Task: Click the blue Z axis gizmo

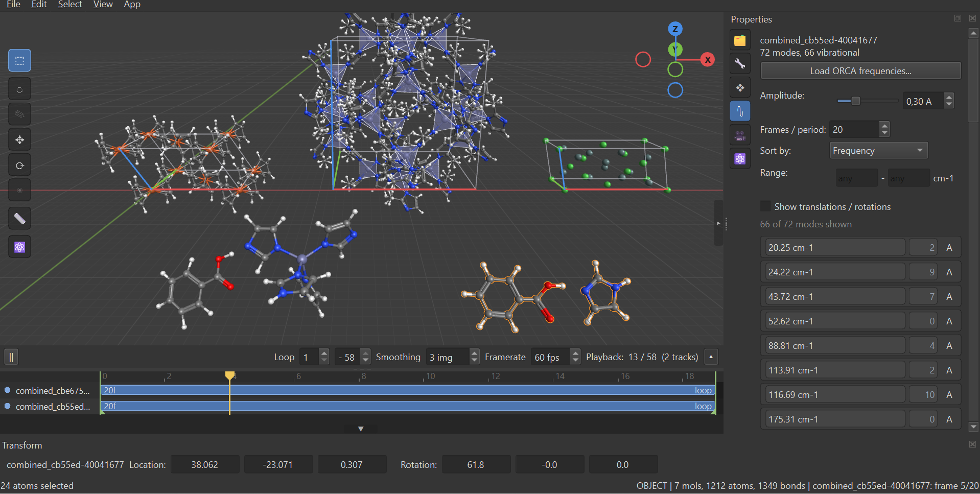Action: click(675, 29)
